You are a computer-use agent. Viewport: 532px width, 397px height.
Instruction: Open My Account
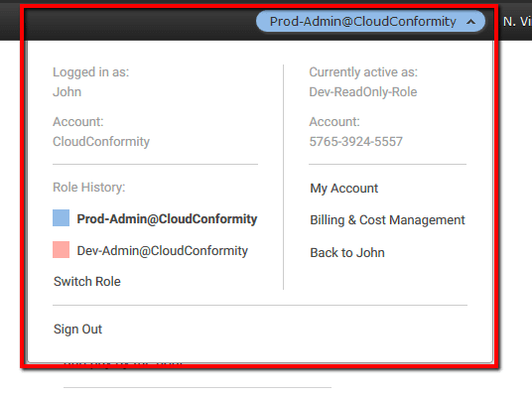(343, 189)
